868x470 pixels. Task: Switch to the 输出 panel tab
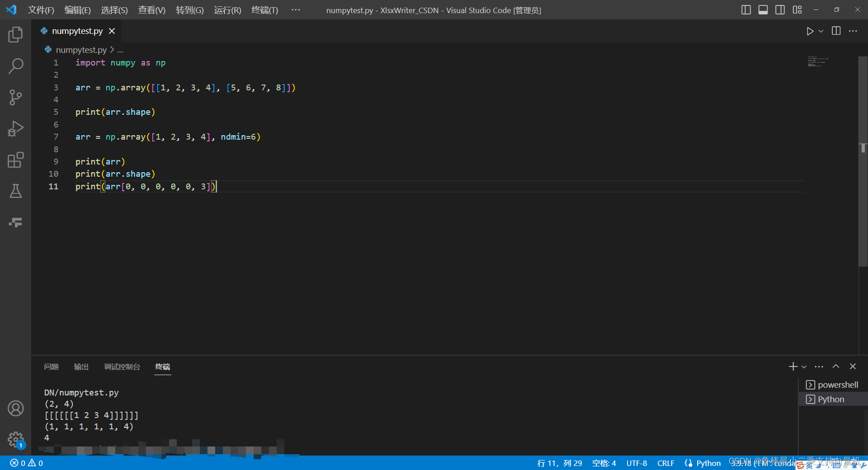click(x=81, y=367)
